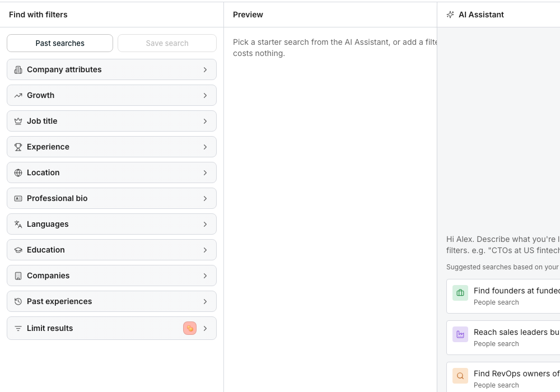Viewport: 560px width, 392px height.
Task: Click the Companies office building icon
Action: coord(18,276)
